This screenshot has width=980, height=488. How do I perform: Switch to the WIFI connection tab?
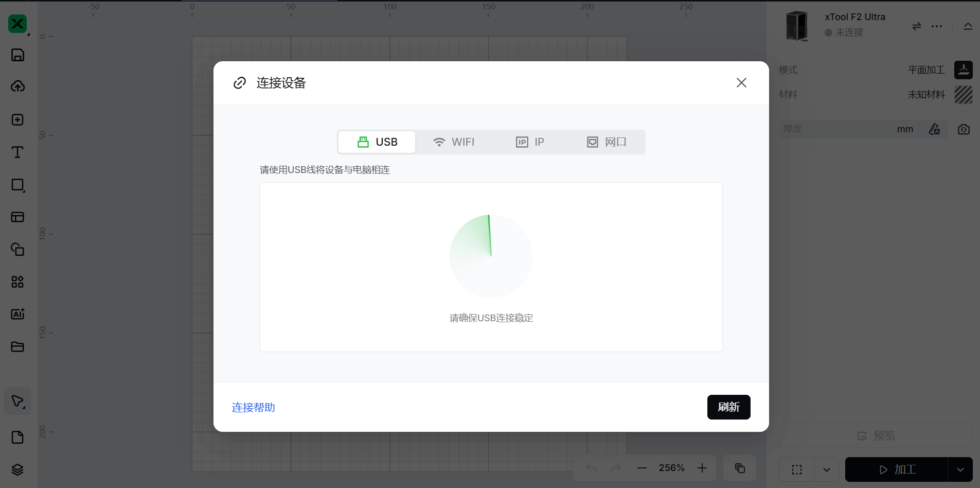453,142
